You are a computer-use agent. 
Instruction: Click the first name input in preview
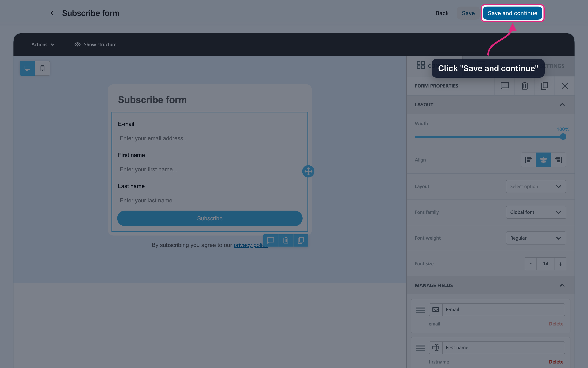tap(210, 169)
